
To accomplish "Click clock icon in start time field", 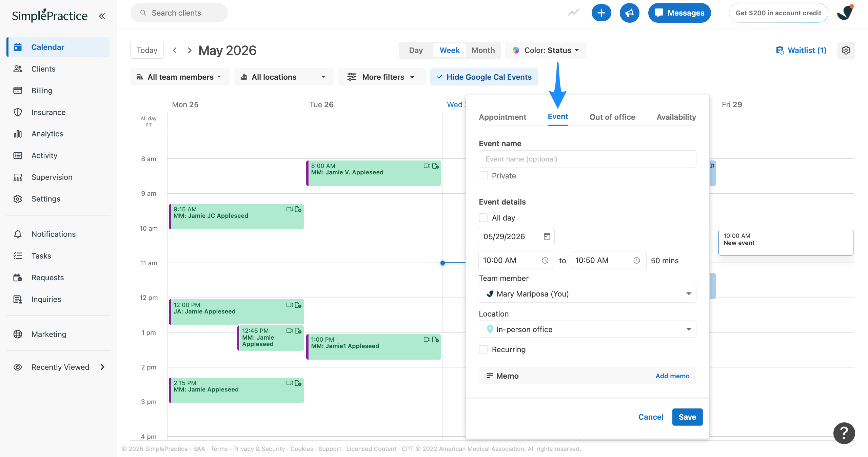I will 545,260.
